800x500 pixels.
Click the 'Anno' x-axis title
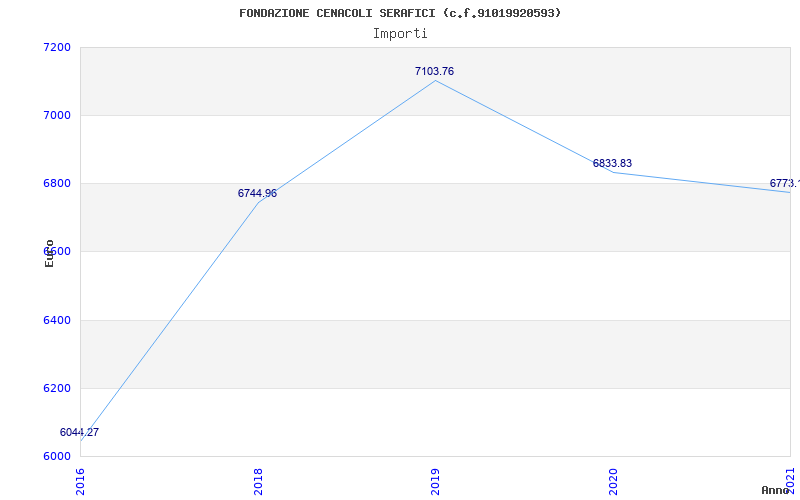coord(775,490)
